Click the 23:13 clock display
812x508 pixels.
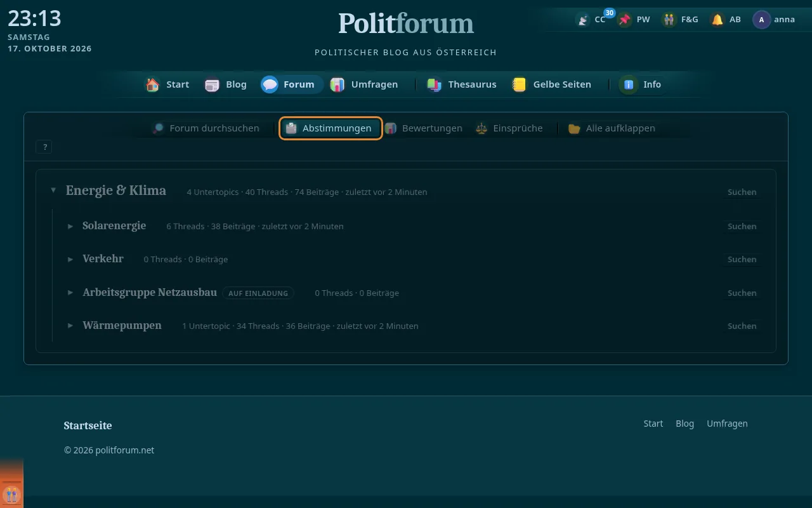[34, 18]
